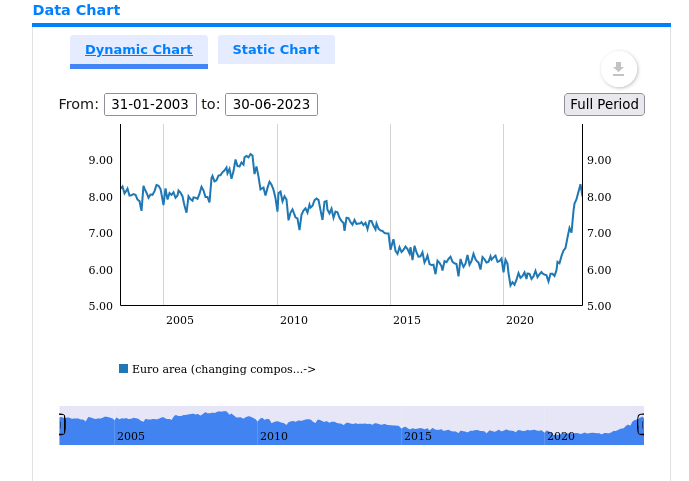689x481 pixels.
Task: Grab the left range navigator handle
Action: (61, 425)
